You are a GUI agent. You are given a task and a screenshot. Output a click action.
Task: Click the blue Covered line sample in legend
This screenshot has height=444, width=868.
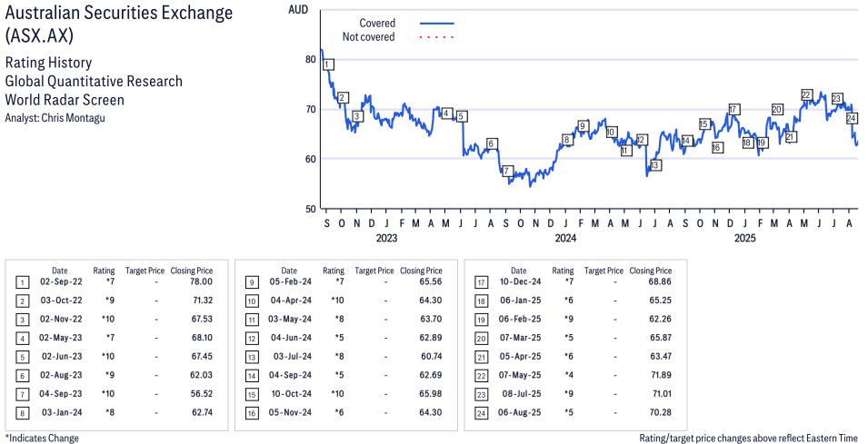(437, 24)
